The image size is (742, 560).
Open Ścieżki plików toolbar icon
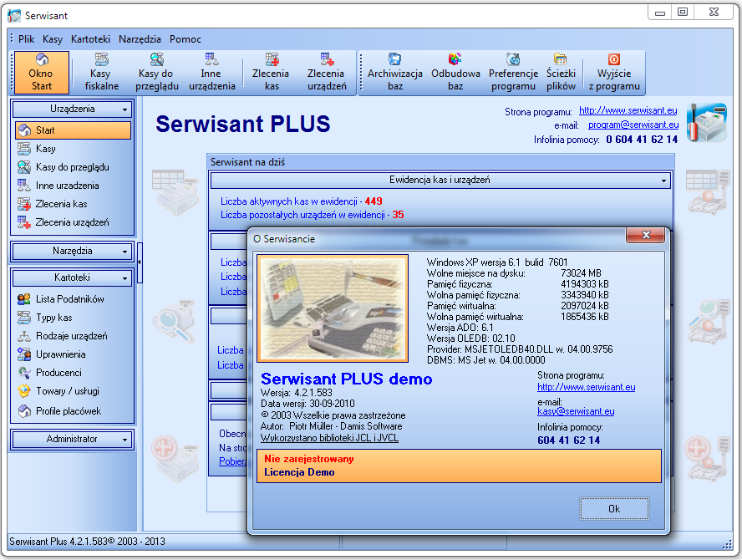coord(561,73)
